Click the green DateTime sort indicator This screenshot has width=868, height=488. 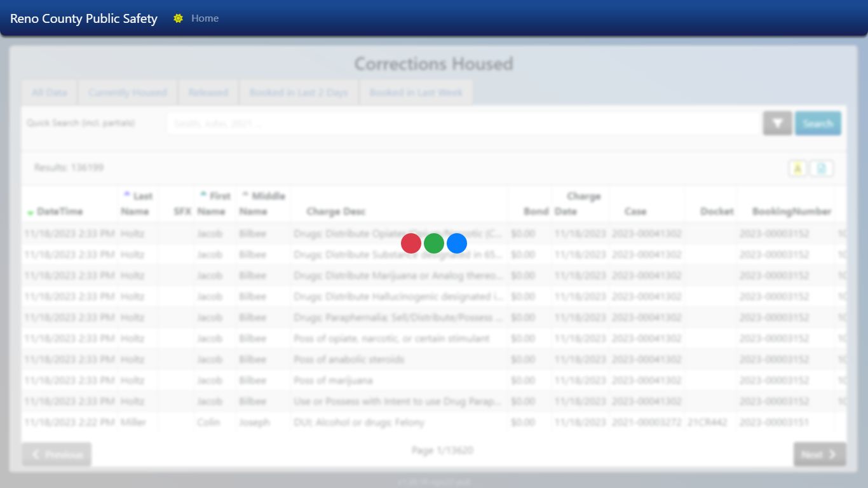[31, 212]
